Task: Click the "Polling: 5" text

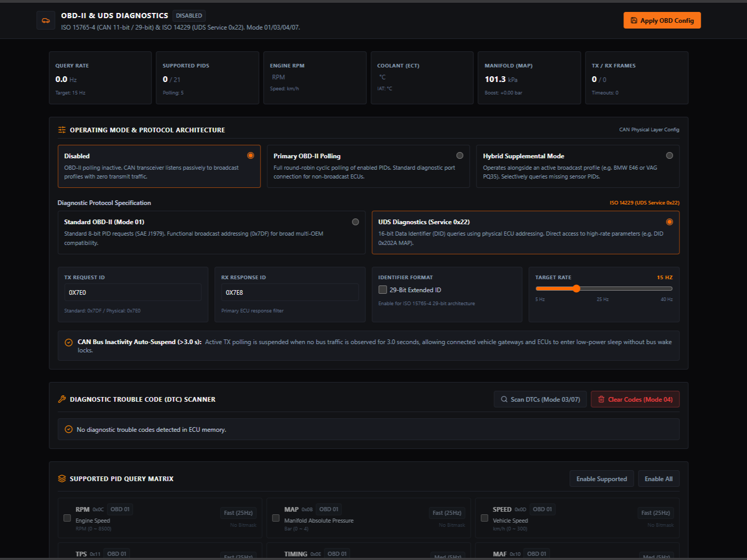Action: [x=173, y=93]
